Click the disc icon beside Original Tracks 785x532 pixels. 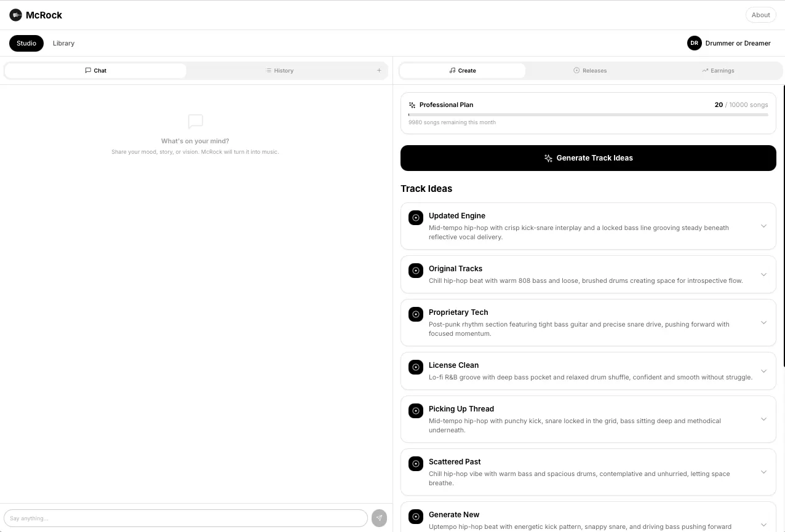point(416,271)
